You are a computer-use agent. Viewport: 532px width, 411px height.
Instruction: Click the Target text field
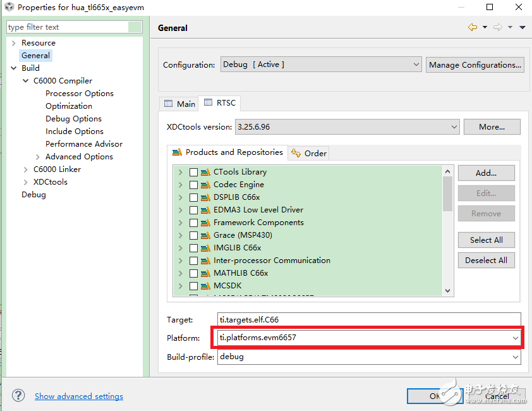pyautogui.click(x=369, y=319)
